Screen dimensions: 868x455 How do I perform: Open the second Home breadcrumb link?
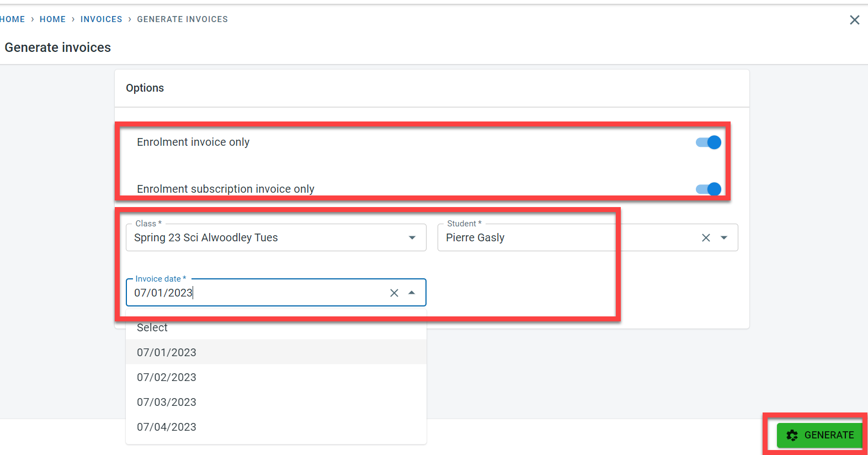point(52,19)
